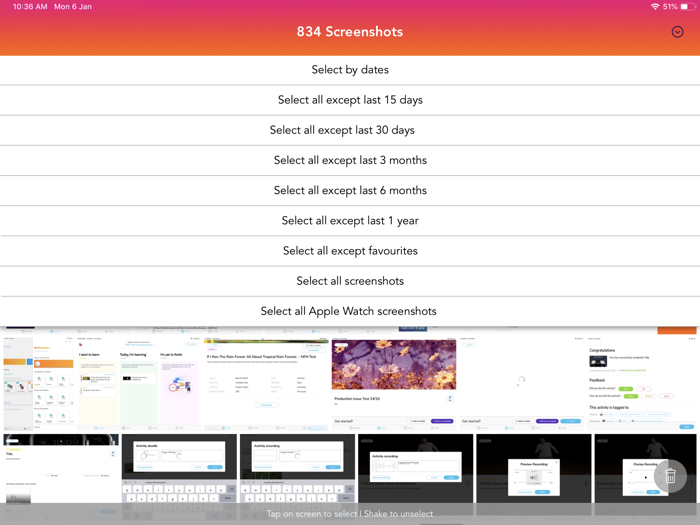700x525 pixels.
Task: Tap the Wi-Fi status icon
Action: click(655, 6)
